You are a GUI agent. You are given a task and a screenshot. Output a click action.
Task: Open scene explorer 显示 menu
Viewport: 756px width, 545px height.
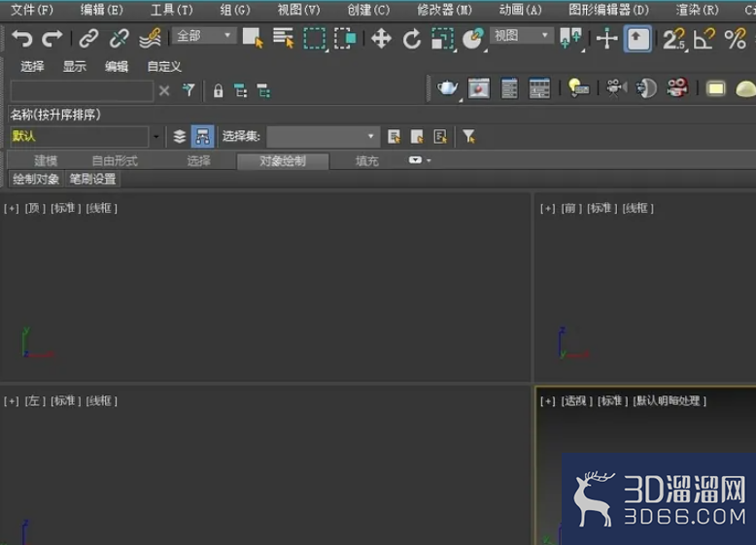74,66
